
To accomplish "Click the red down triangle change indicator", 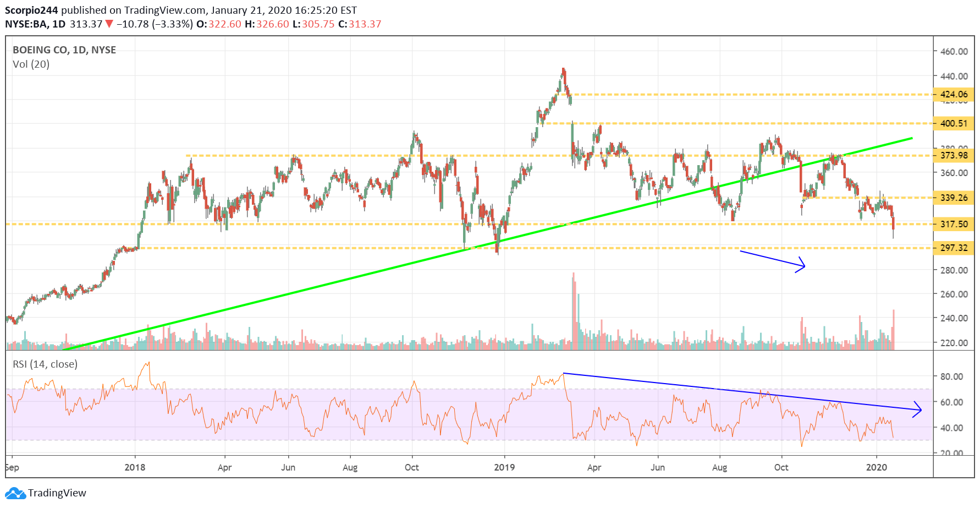I will tap(109, 24).
